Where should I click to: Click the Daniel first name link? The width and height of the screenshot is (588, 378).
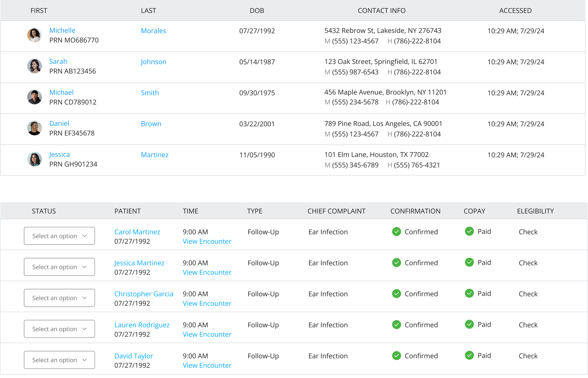(x=59, y=123)
